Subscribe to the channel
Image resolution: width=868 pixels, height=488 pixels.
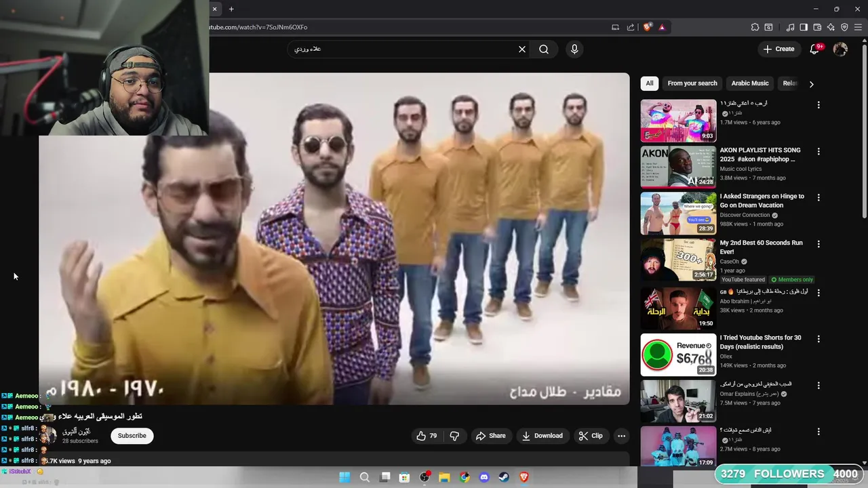[132, 436]
